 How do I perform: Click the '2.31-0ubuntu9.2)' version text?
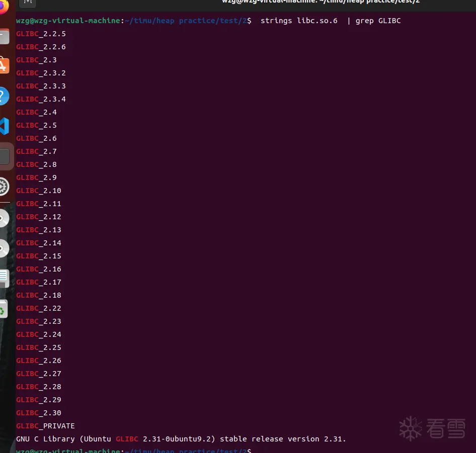coord(179,439)
